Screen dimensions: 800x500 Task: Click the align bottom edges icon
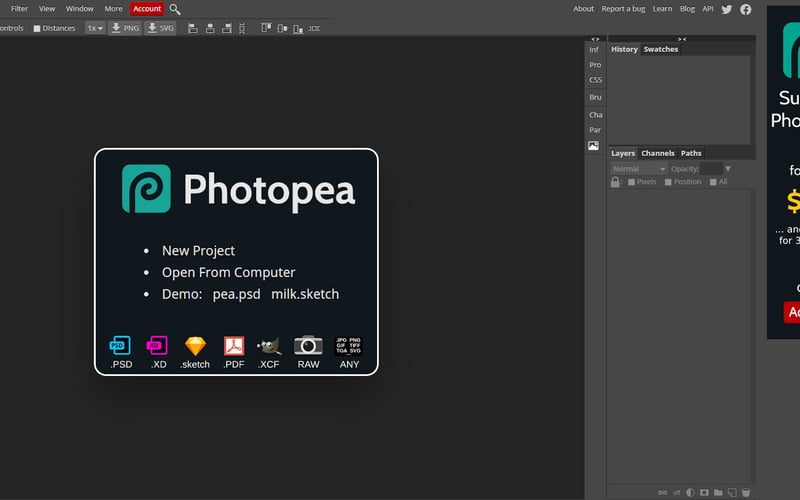click(298, 29)
